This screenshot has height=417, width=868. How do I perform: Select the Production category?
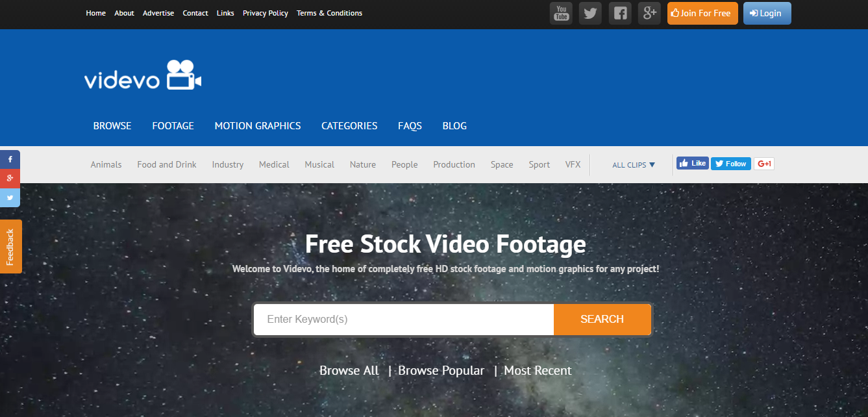pyautogui.click(x=454, y=165)
